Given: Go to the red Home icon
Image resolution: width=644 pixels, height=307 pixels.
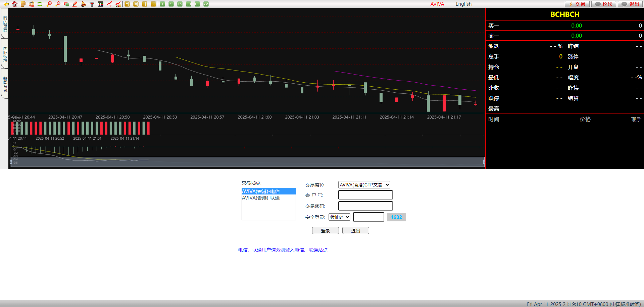Looking at the screenshot, I should (15, 4).
